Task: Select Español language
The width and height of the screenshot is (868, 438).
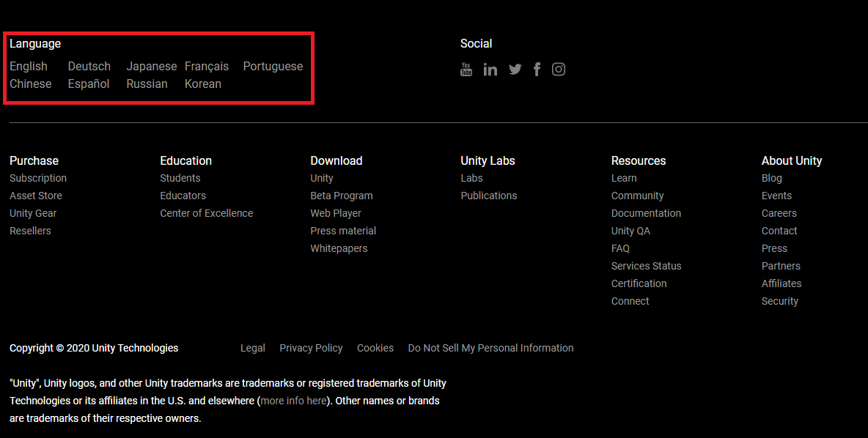Action: [x=89, y=84]
